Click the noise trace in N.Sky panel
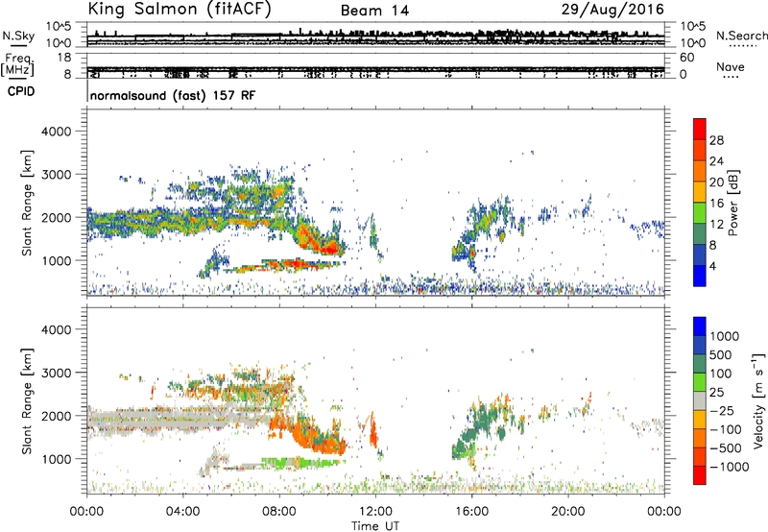Screen dimensions: 768x532 (375, 36)
